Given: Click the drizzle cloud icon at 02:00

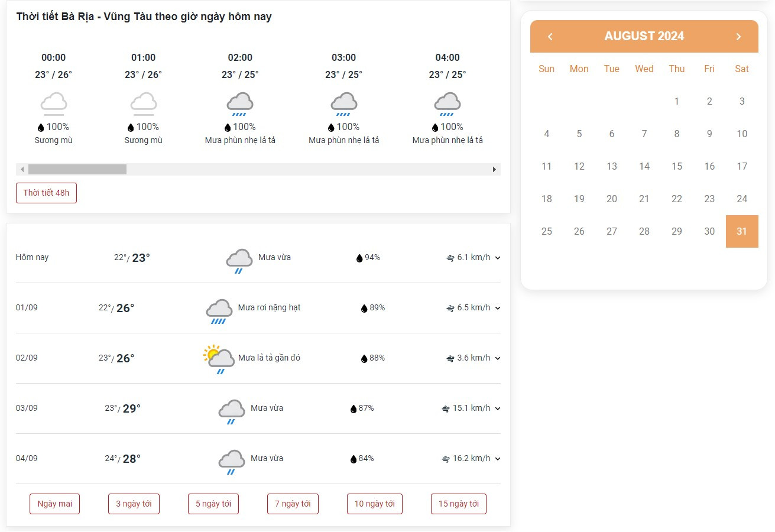Looking at the screenshot, I should 240,103.
